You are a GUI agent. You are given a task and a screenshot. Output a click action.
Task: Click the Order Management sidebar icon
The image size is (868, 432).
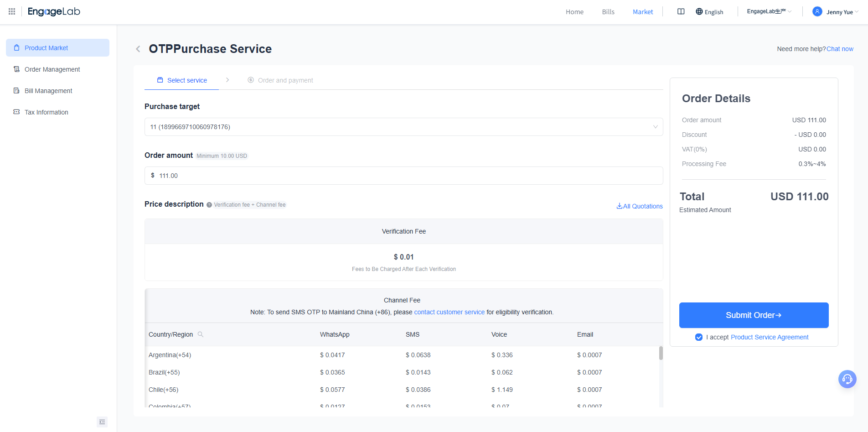tap(17, 69)
